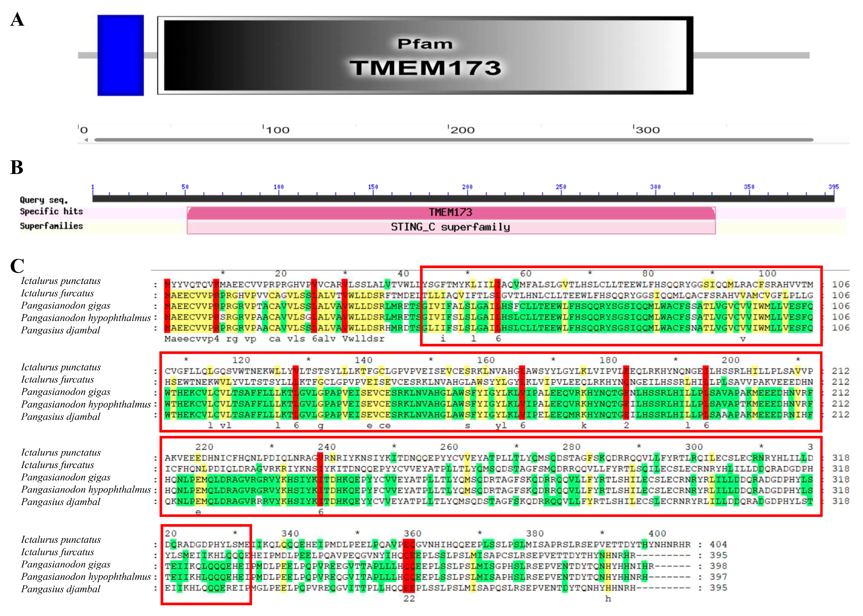Click 'Ictalurus punctatus' label of the 404 row

tap(61, 540)
